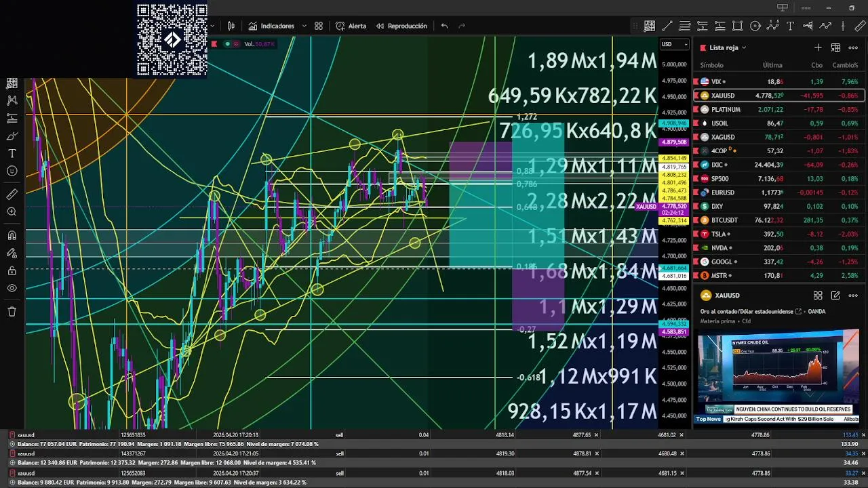The image size is (868, 488).
Task: Open the candlestick chart type selector
Action: click(x=231, y=26)
